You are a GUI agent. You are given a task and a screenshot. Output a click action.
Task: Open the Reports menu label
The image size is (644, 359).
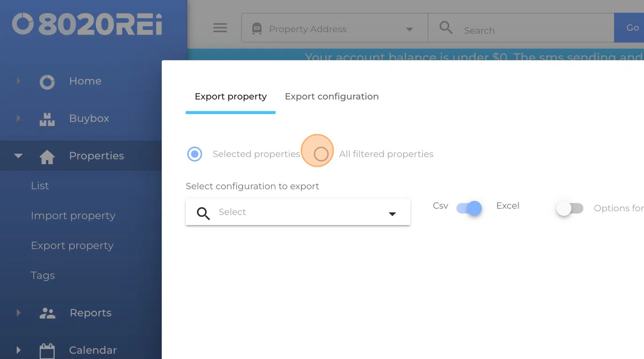point(90,313)
